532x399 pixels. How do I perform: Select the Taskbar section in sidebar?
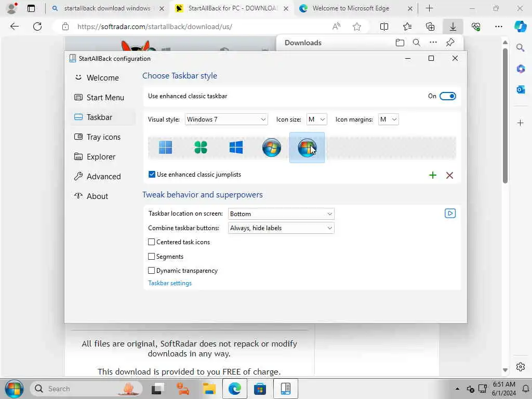click(x=103, y=117)
